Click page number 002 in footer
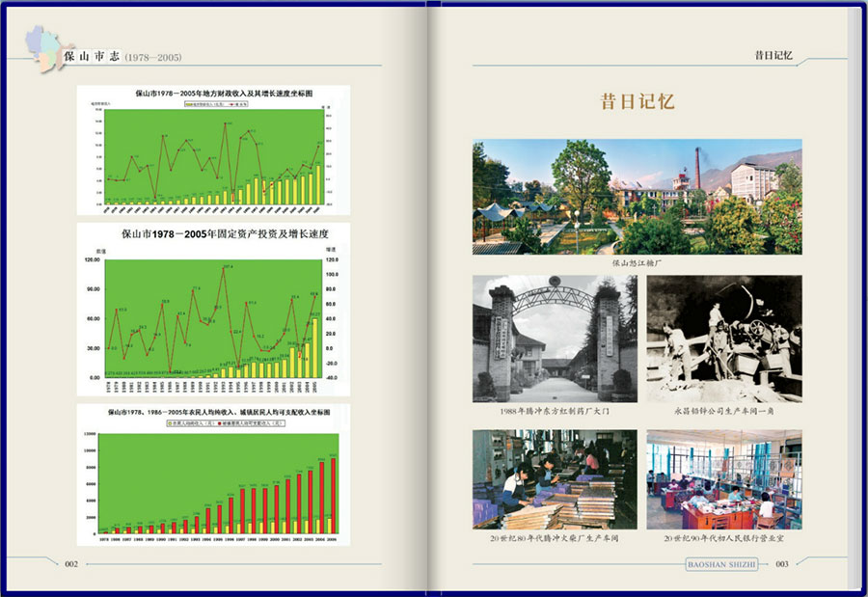The image size is (868, 597). point(70,563)
